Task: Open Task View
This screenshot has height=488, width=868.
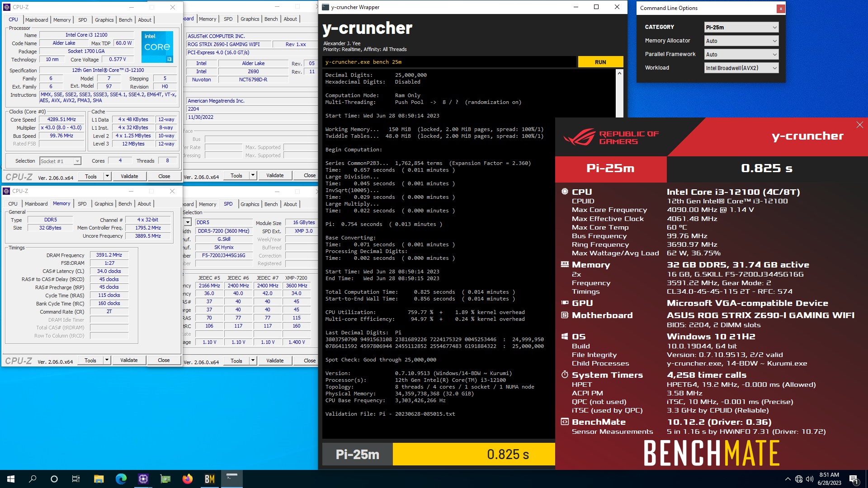Action: pos(76,479)
